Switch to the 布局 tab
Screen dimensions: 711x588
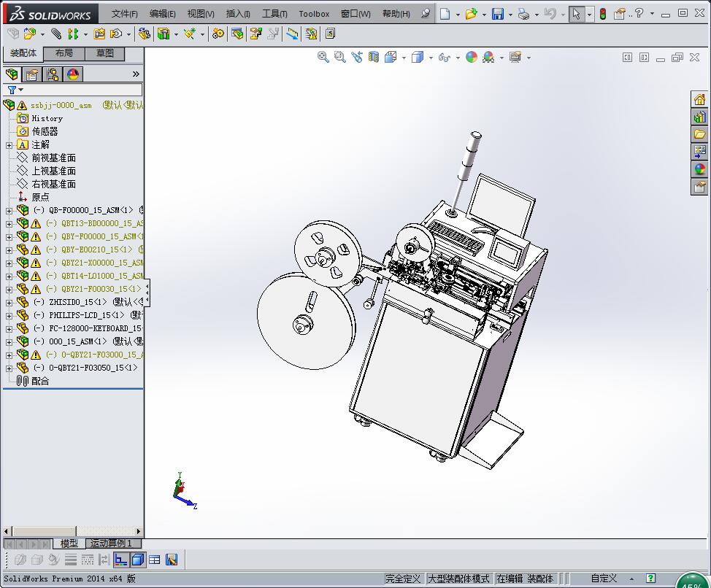point(64,53)
